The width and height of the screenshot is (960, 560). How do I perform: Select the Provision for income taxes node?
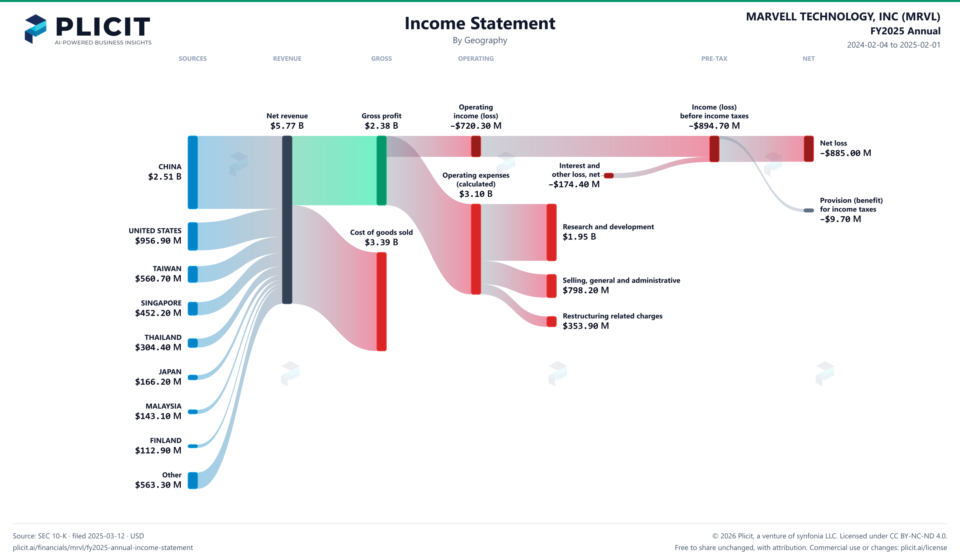(809, 210)
